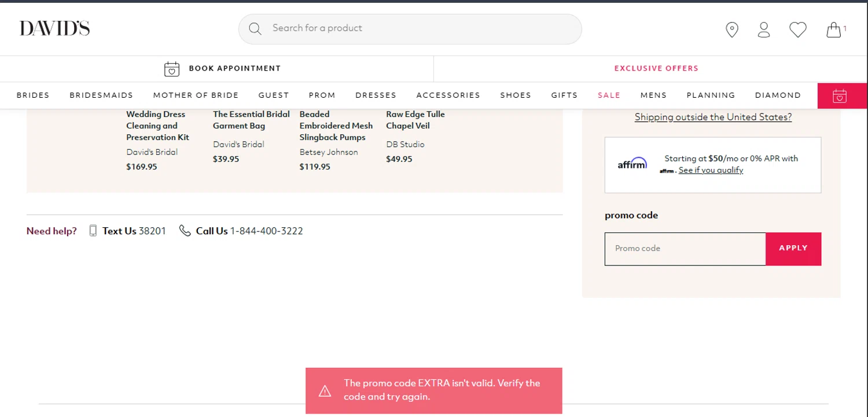Click the Need help? label
The height and width of the screenshot is (417, 868).
click(52, 231)
